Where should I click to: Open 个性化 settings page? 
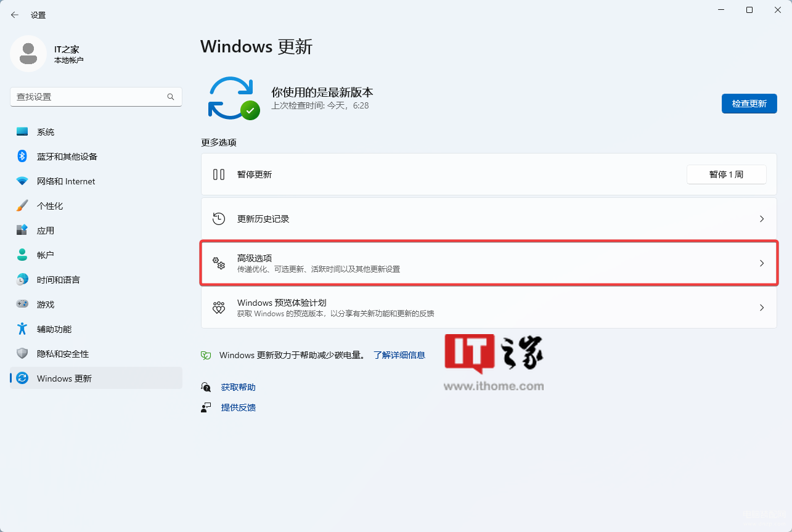click(x=96, y=206)
